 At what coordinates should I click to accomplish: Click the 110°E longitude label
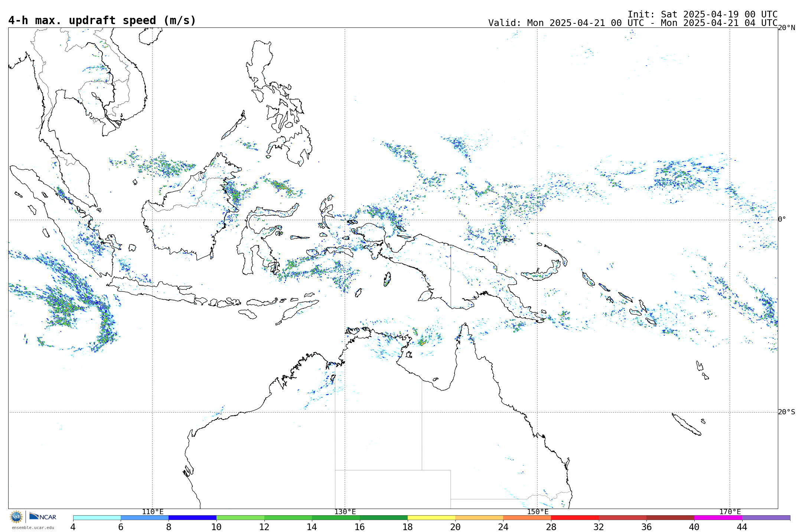click(x=153, y=512)
